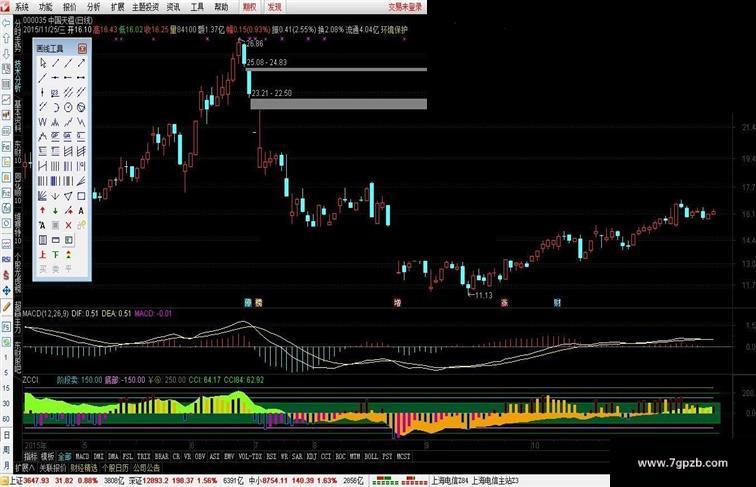This screenshot has width=756, height=487.
Task: Open the 主题投资 menu
Action: 145,7
